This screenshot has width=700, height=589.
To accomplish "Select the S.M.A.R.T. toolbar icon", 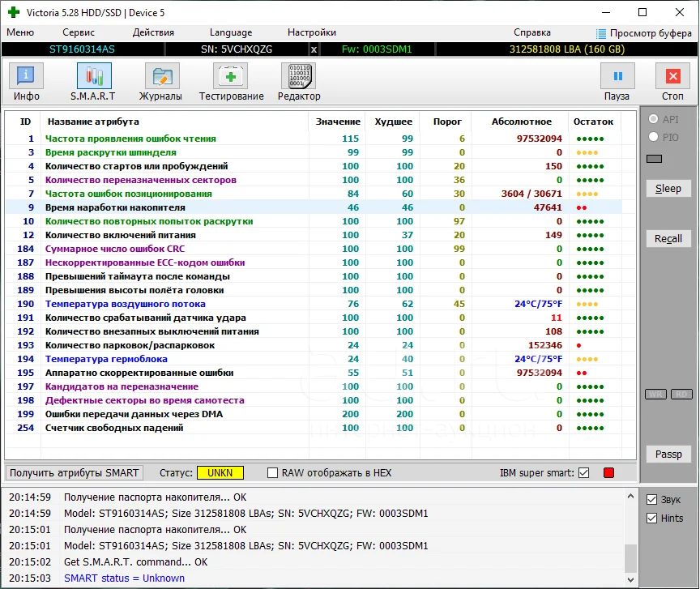I will click(x=94, y=77).
